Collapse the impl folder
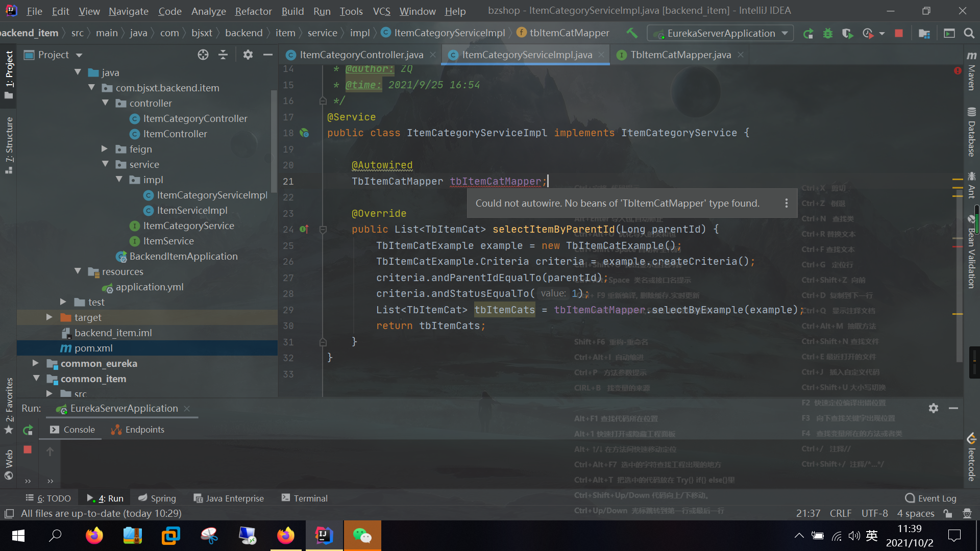 point(119,180)
